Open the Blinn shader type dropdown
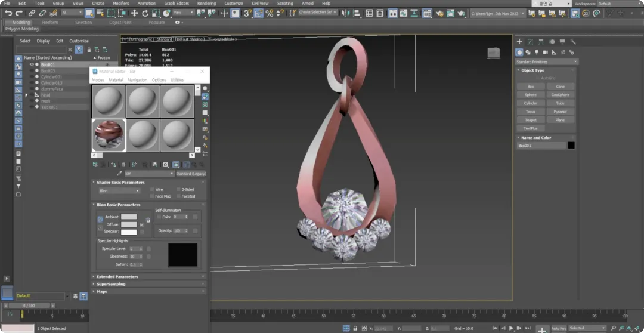 coord(119,191)
